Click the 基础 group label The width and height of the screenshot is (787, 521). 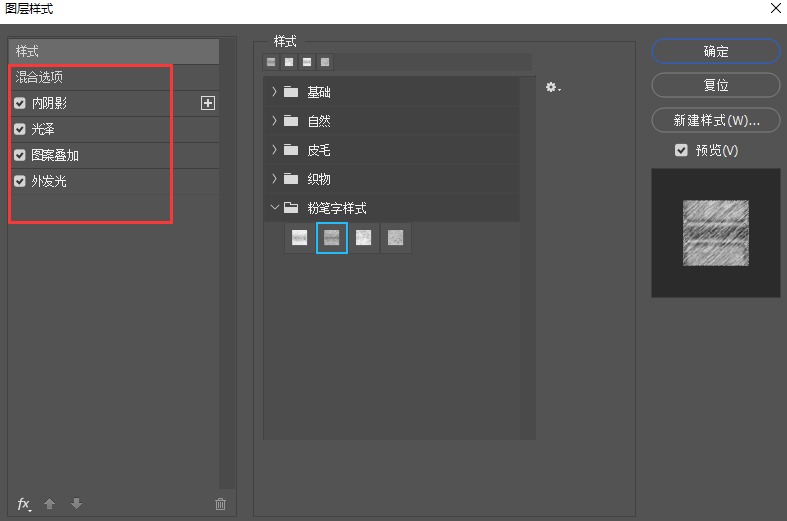[x=319, y=92]
